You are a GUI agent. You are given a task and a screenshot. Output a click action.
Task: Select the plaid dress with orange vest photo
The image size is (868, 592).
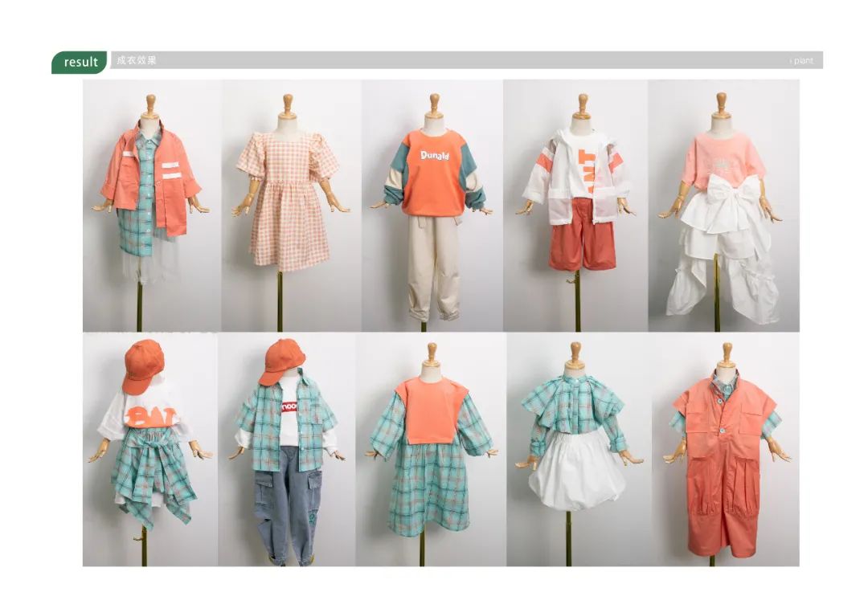[431, 450]
